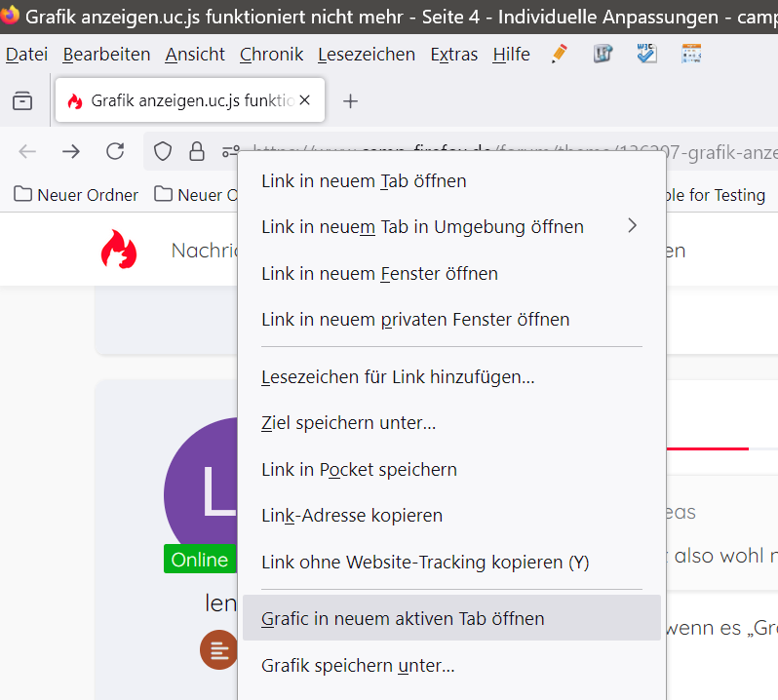Click the pencil icon in menu bar
The width and height of the screenshot is (778, 700).
click(560, 54)
